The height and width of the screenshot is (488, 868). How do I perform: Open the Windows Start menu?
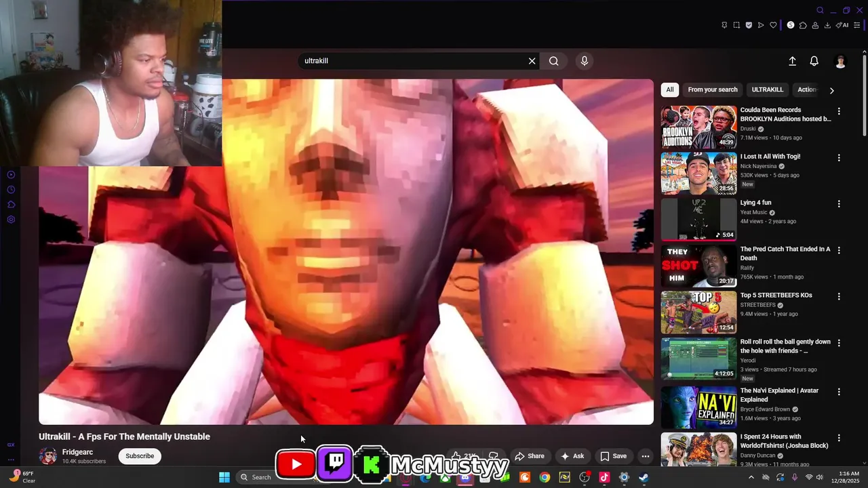tap(224, 477)
